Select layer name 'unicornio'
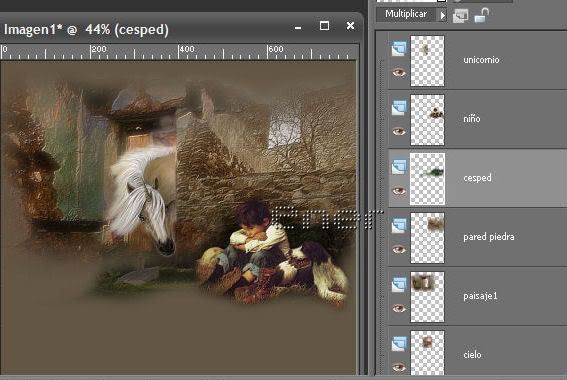The image size is (567, 380). pos(481,60)
